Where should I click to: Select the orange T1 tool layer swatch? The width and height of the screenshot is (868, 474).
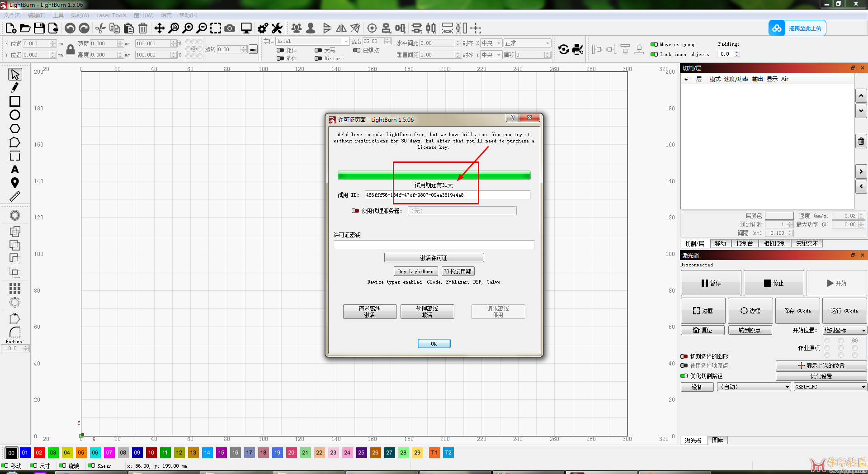click(x=434, y=453)
